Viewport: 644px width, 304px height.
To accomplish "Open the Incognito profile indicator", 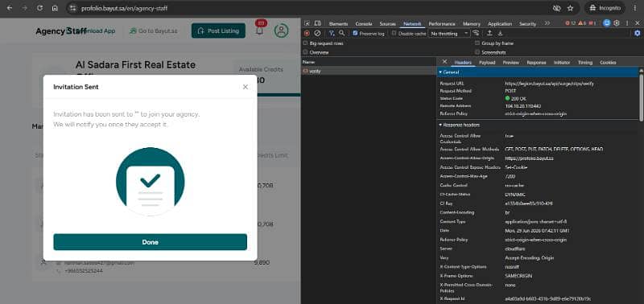I will click(x=605, y=8).
